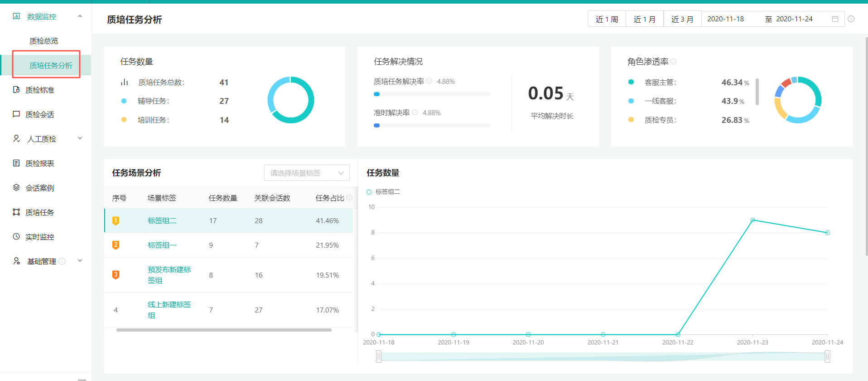Open the 线上新建标签组 link

[169, 310]
